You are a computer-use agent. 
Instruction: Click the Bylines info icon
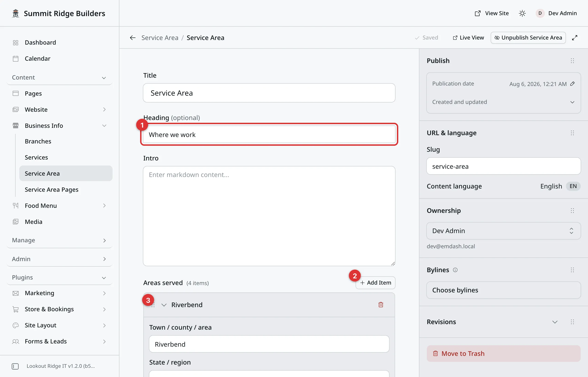tap(455, 270)
